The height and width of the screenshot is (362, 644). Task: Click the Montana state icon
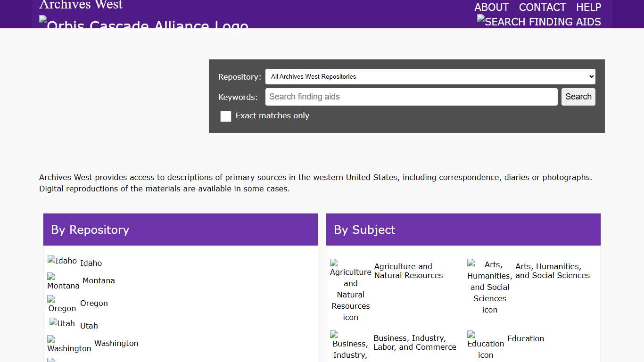[x=63, y=281]
